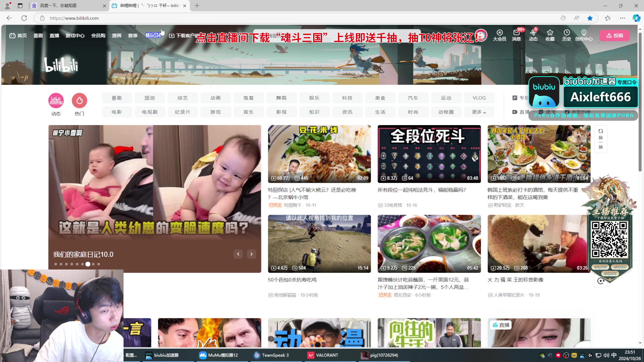This screenshot has height=362, width=644.
Task: Click the pink 投稿 upload button
Action: tap(615, 35)
